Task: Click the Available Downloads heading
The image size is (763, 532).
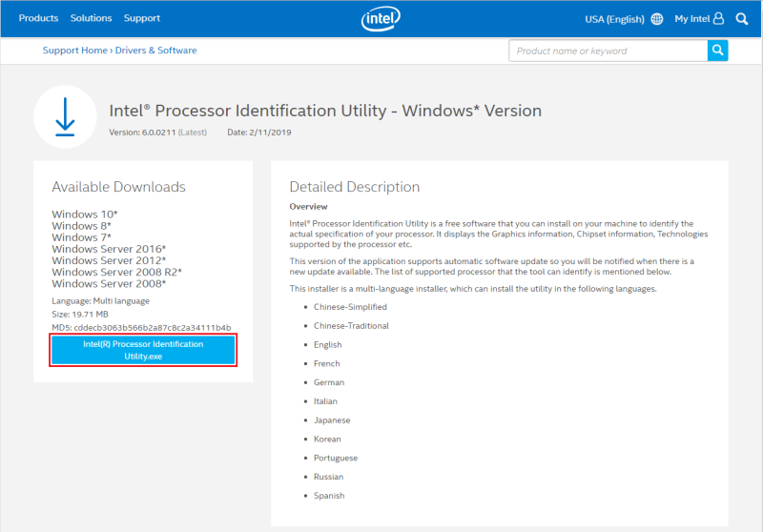Action: point(118,187)
